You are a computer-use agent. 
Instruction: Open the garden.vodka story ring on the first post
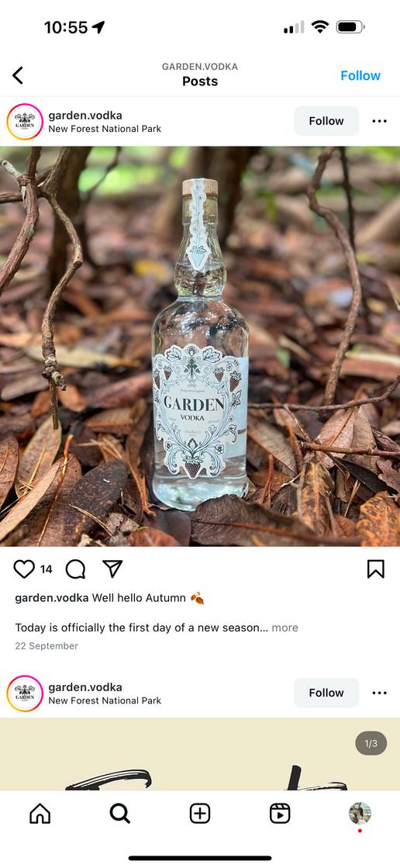pyautogui.click(x=25, y=122)
